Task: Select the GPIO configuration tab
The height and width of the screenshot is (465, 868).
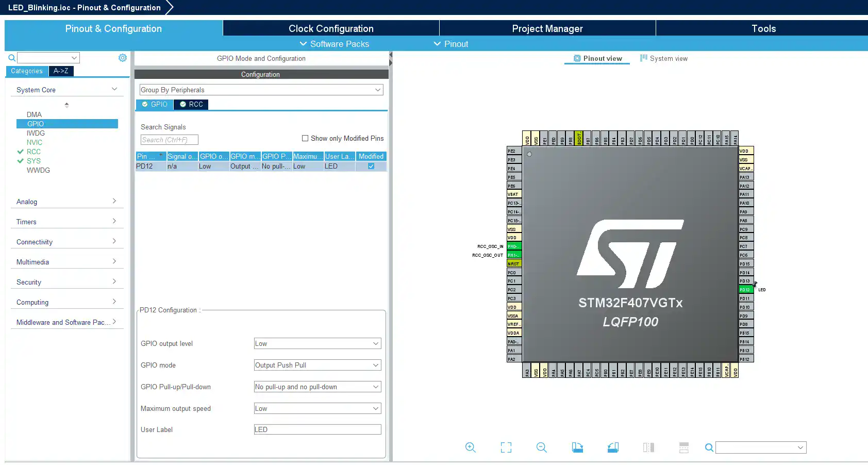Action: [155, 104]
